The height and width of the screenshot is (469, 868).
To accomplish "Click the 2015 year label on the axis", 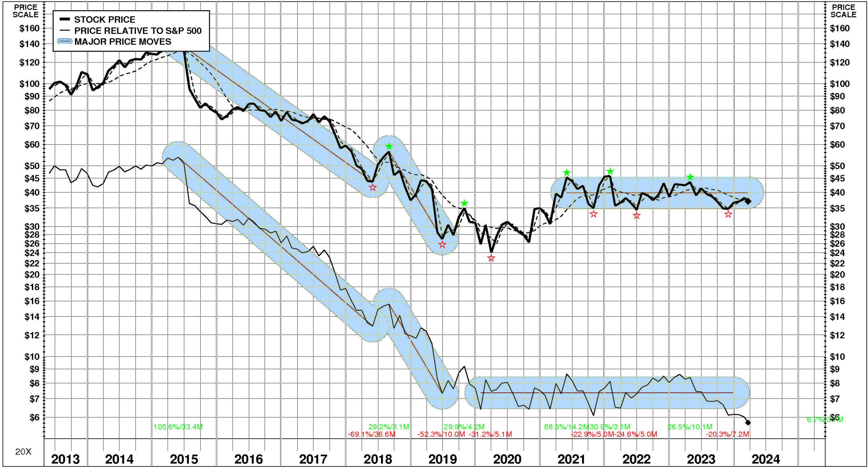I will [184, 459].
